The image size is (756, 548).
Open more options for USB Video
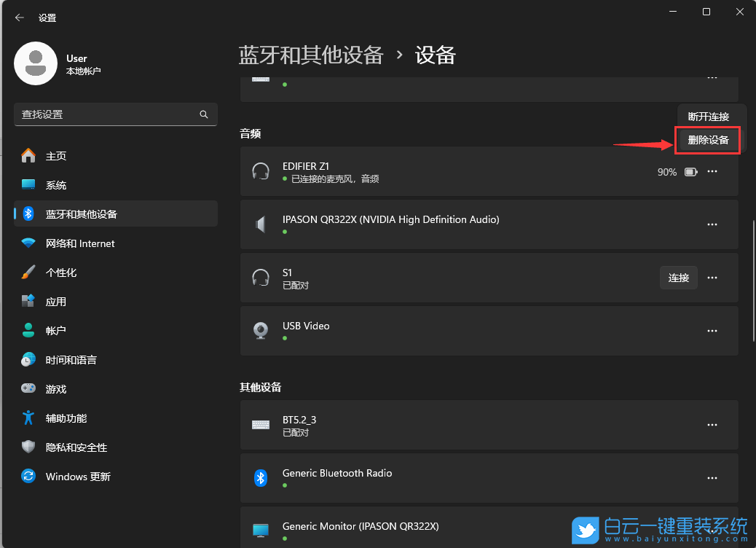(712, 330)
